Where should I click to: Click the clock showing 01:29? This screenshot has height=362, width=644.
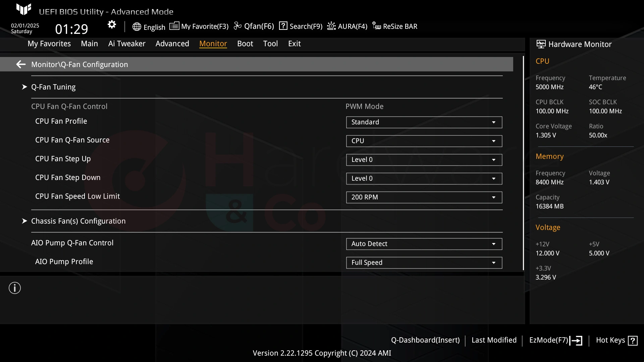[71, 29]
